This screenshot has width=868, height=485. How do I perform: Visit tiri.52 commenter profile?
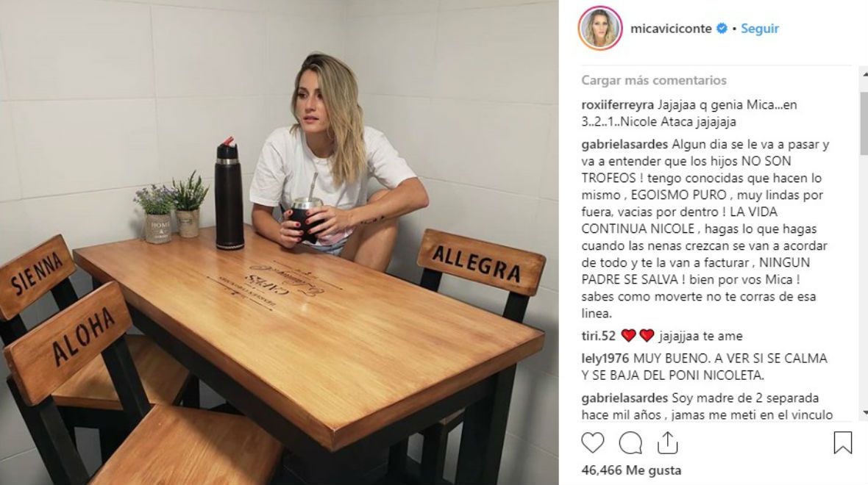(599, 336)
